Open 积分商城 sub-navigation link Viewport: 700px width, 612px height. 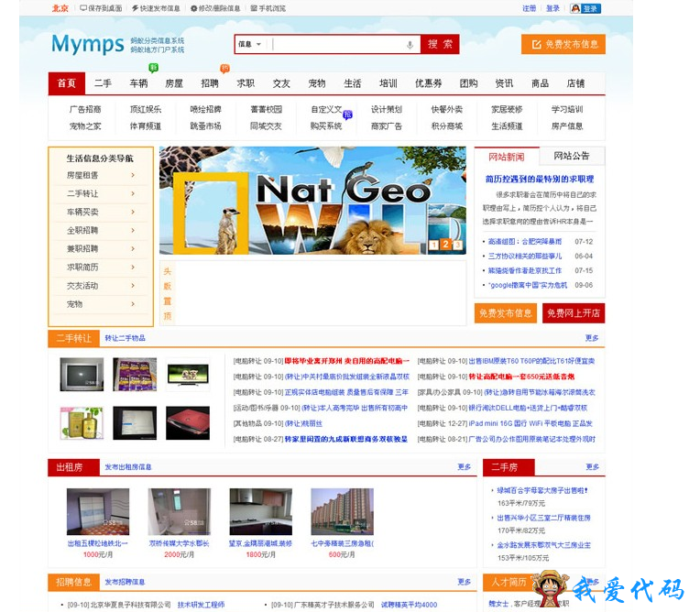[x=446, y=126]
